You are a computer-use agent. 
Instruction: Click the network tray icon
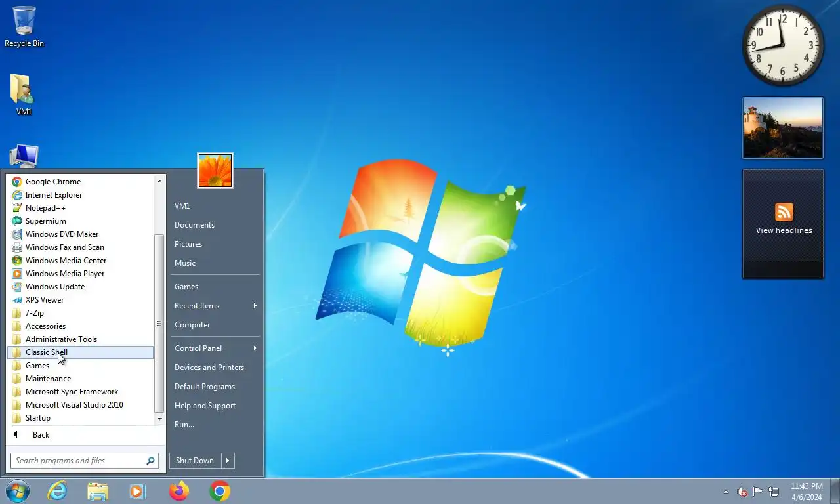(774, 492)
